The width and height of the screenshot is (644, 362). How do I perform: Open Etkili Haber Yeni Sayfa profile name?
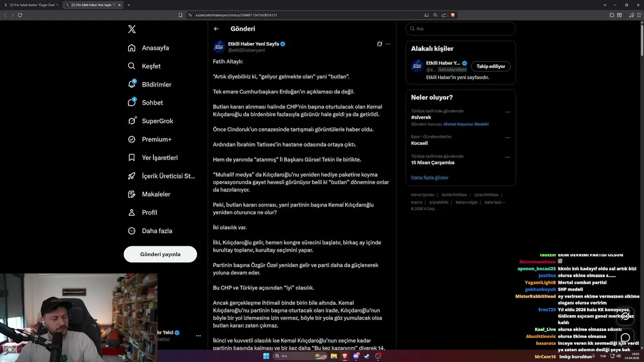254,44
